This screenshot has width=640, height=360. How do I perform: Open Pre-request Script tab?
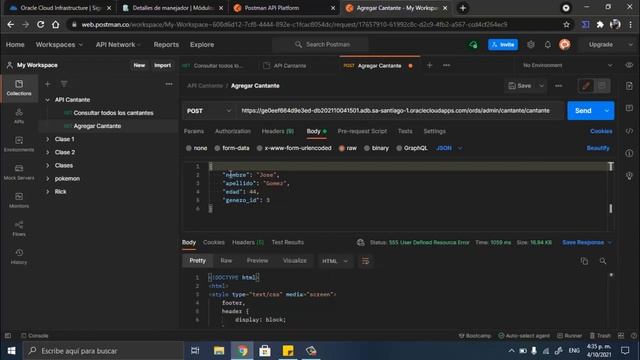click(362, 131)
